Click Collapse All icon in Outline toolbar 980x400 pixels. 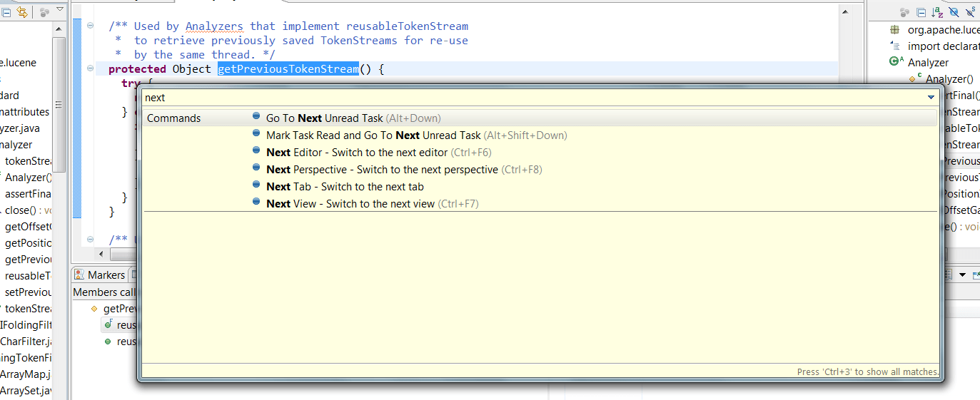(x=921, y=12)
